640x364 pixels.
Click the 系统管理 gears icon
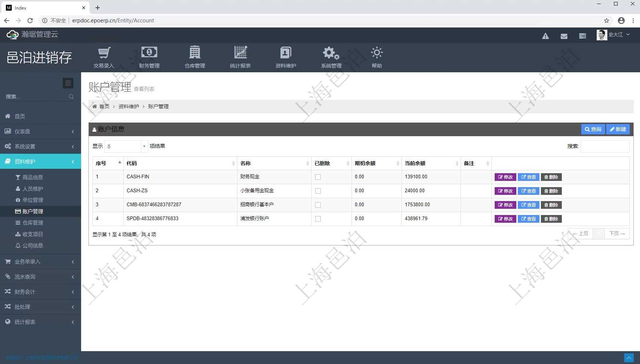point(331,53)
